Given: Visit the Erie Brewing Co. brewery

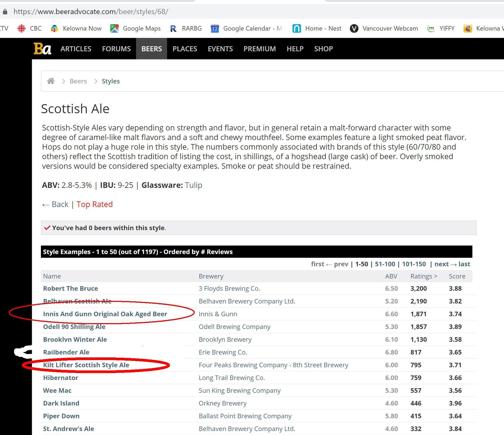Looking at the screenshot, I should click(223, 352).
